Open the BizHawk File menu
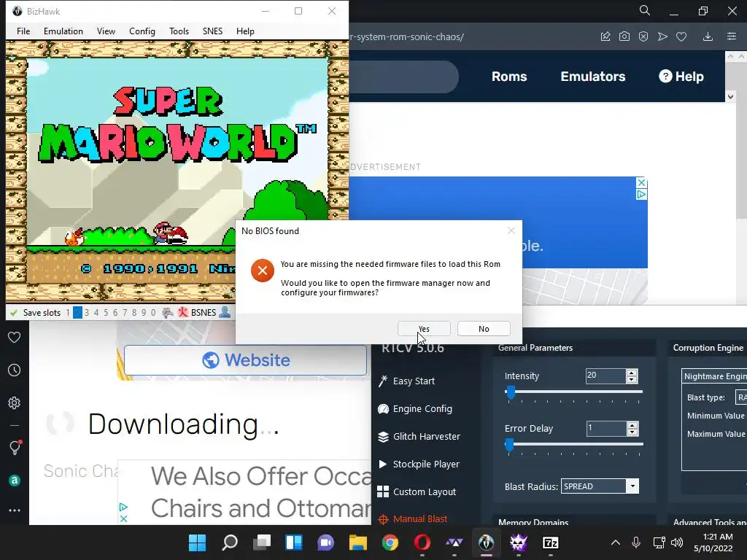Screen dimensions: 747x560 point(23,31)
